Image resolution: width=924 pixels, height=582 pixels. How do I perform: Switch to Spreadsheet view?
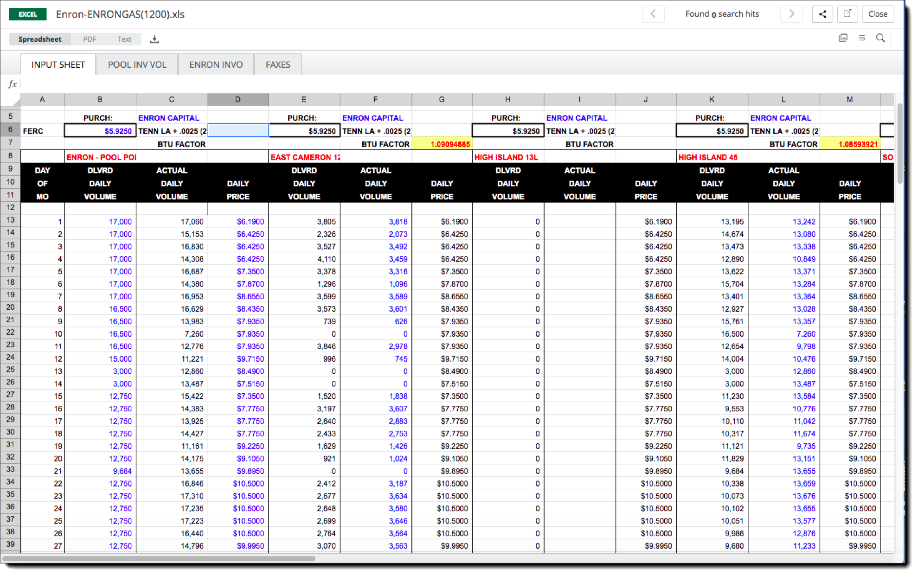click(x=40, y=39)
